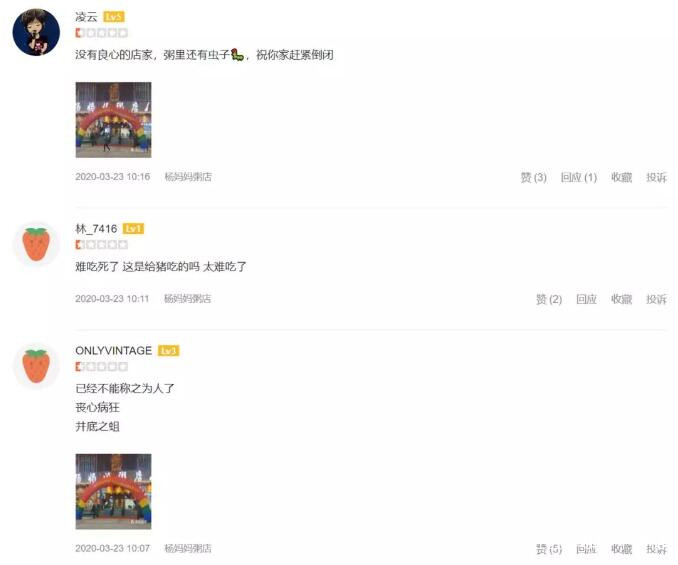678x565 pixels.
Task: Click the star rating under ONLYVINTAGE
Action: (x=102, y=367)
